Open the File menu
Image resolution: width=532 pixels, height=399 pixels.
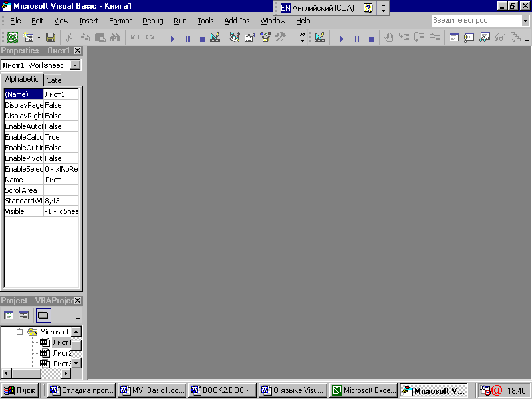click(x=15, y=21)
